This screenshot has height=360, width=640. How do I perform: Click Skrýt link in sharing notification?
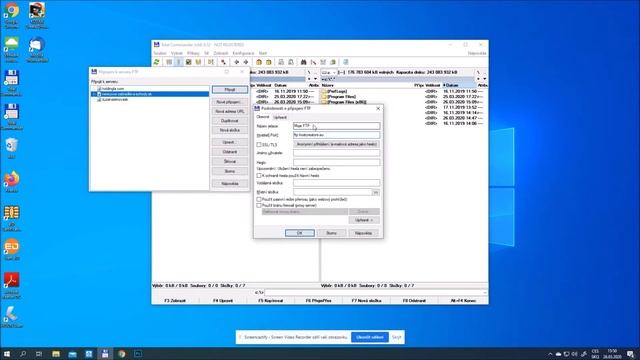397,337
